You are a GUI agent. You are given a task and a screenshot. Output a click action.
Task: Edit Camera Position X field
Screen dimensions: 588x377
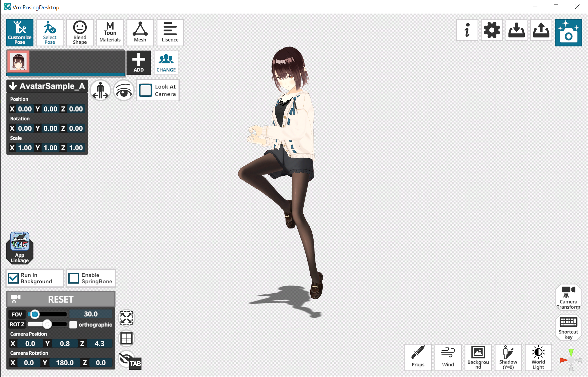coord(30,344)
